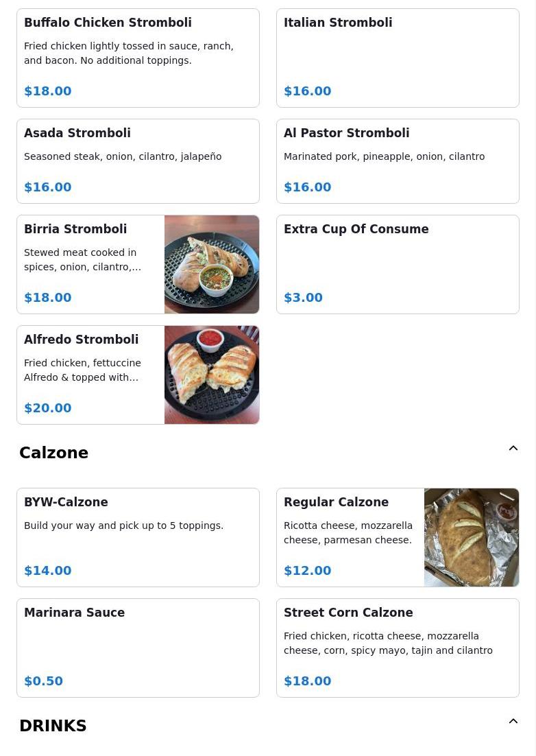
Task: Add Extra Cup Of Consume item
Action: point(398,265)
